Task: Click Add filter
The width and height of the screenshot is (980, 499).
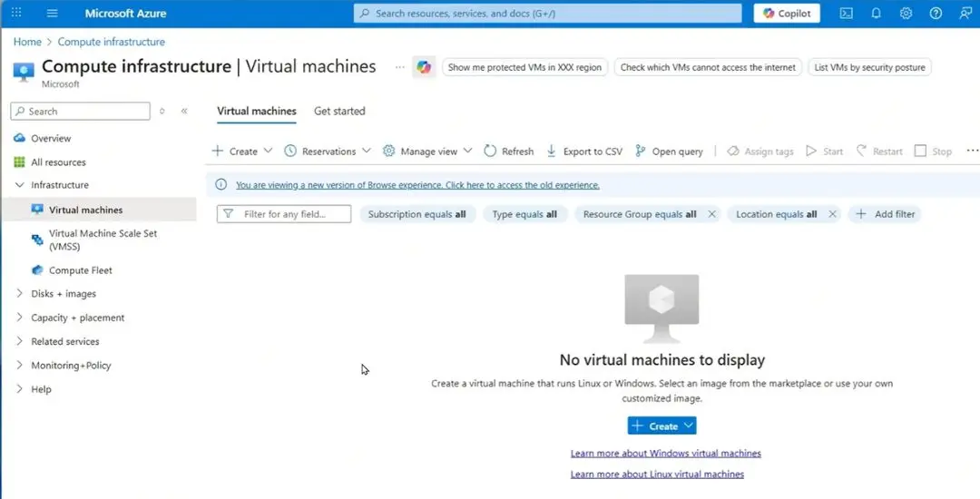Action: (885, 214)
